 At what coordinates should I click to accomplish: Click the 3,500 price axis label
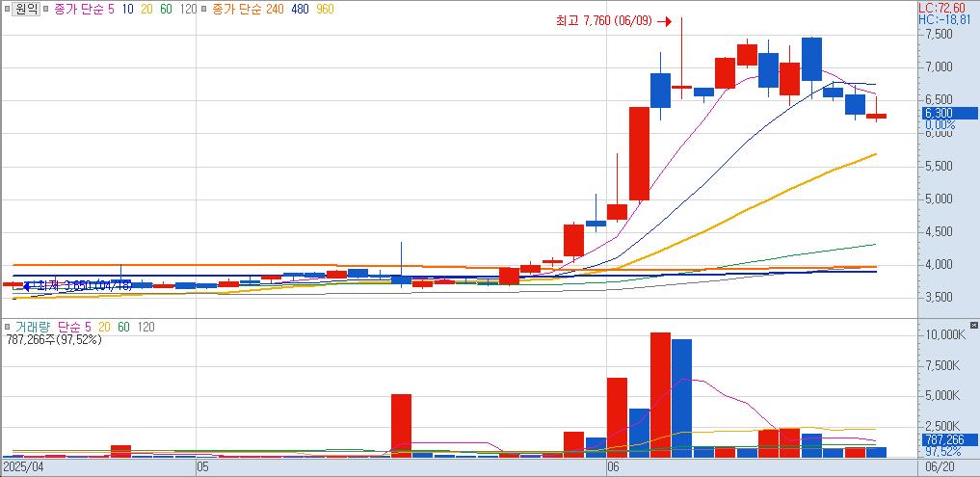pos(940,297)
